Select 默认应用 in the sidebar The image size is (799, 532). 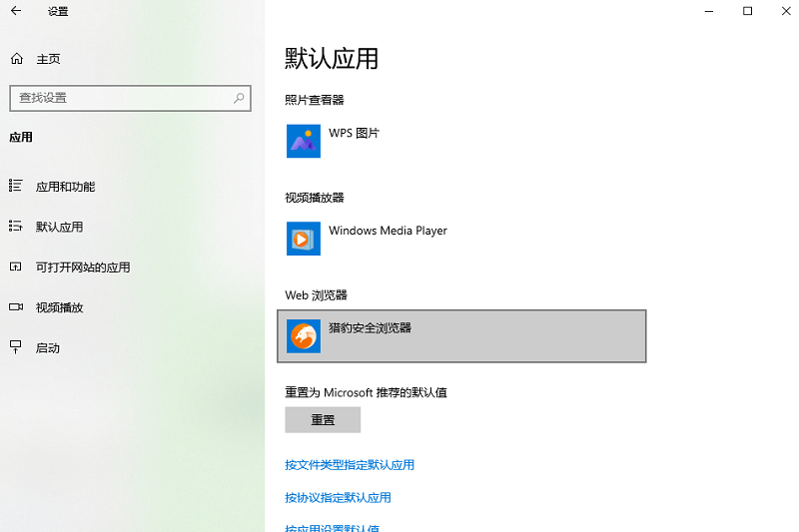(x=59, y=227)
